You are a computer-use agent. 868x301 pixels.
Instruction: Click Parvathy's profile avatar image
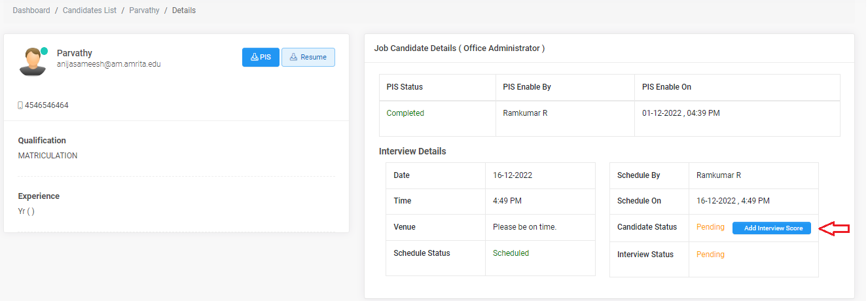(x=32, y=62)
